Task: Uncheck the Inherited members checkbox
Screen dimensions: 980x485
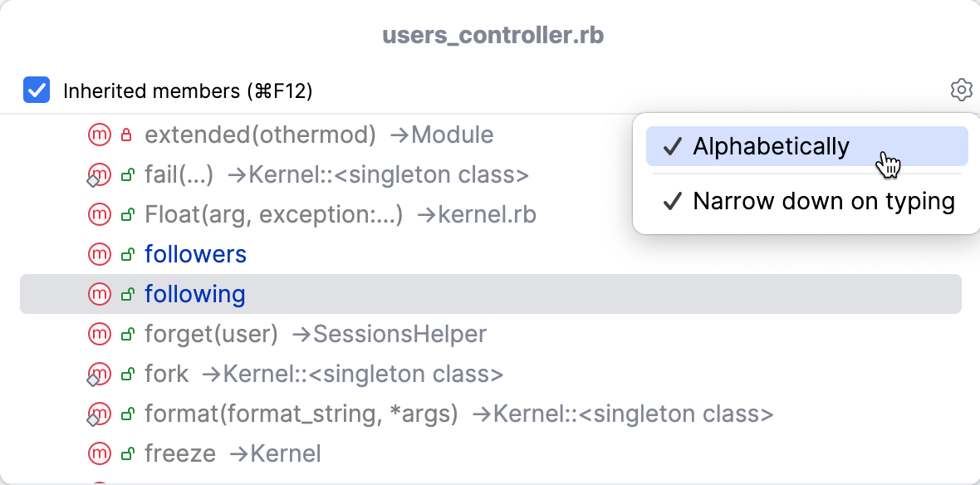Action: [x=37, y=90]
